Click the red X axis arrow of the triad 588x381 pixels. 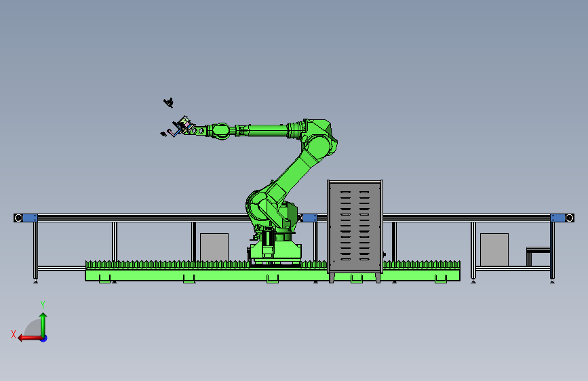click(x=29, y=338)
